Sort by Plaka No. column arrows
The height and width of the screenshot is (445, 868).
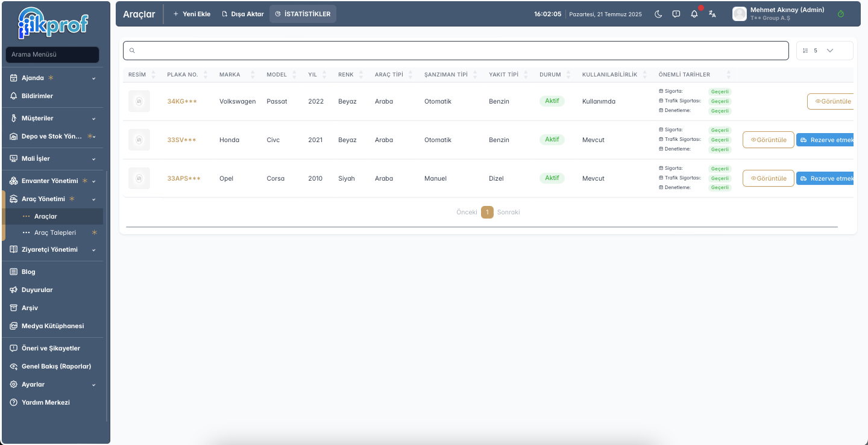pyautogui.click(x=206, y=75)
